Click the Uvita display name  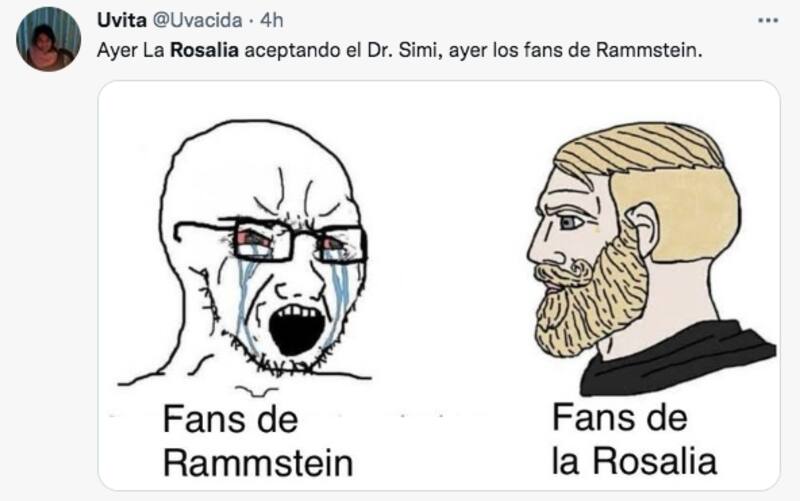coord(121,20)
